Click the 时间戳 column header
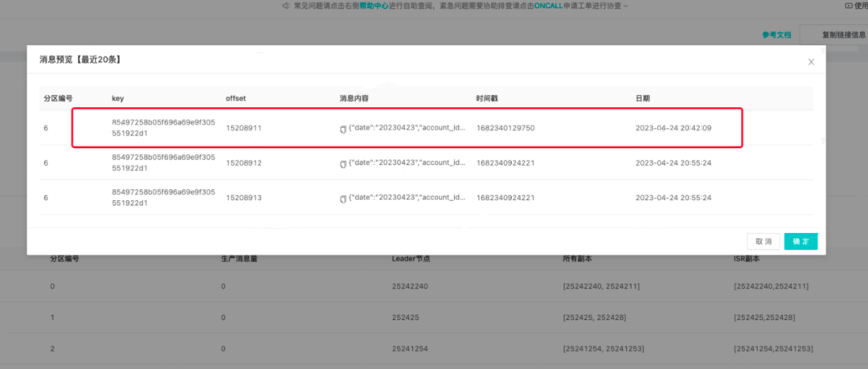 [487, 98]
